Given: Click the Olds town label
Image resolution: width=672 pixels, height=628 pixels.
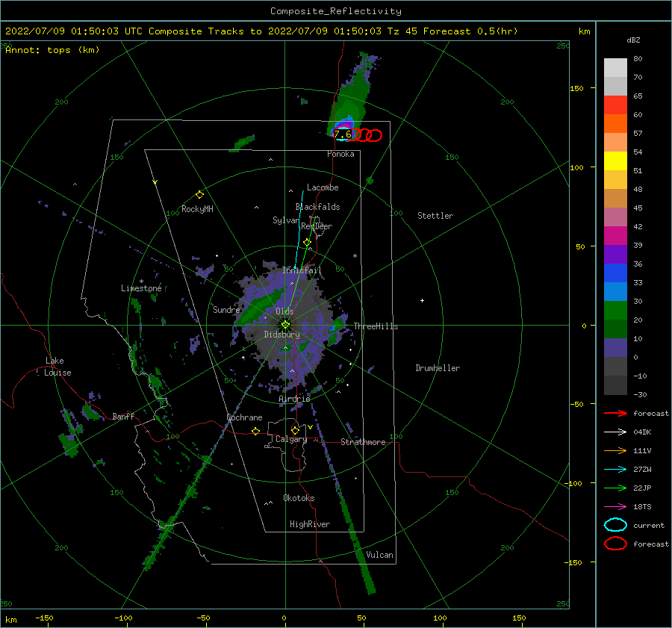Looking at the screenshot, I should coord(284,311).
